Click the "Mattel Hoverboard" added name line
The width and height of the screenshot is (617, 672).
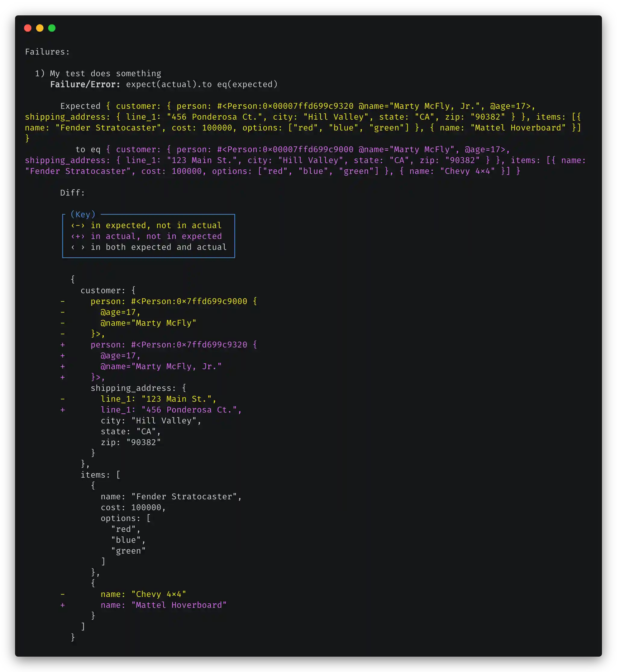[x=164, y=605]
